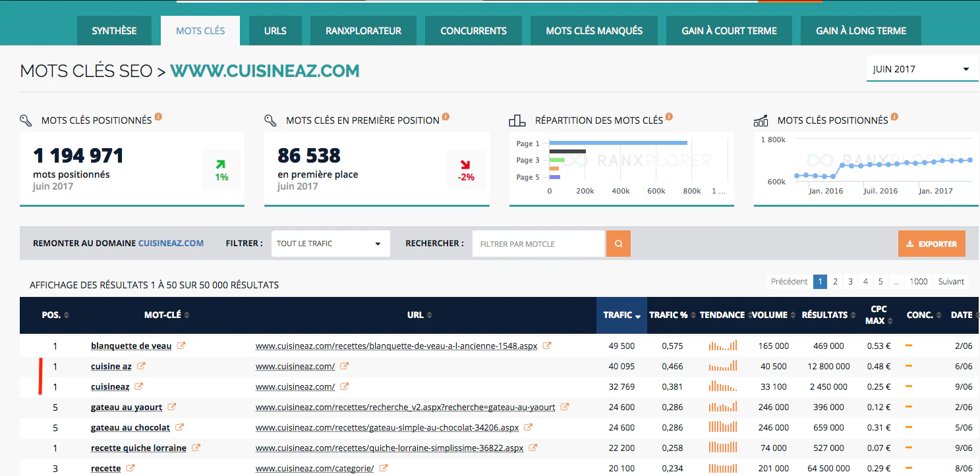This screenshot has width=980, height=476.
Task: Select the Concurrents tab
Action: coord(473,31)
